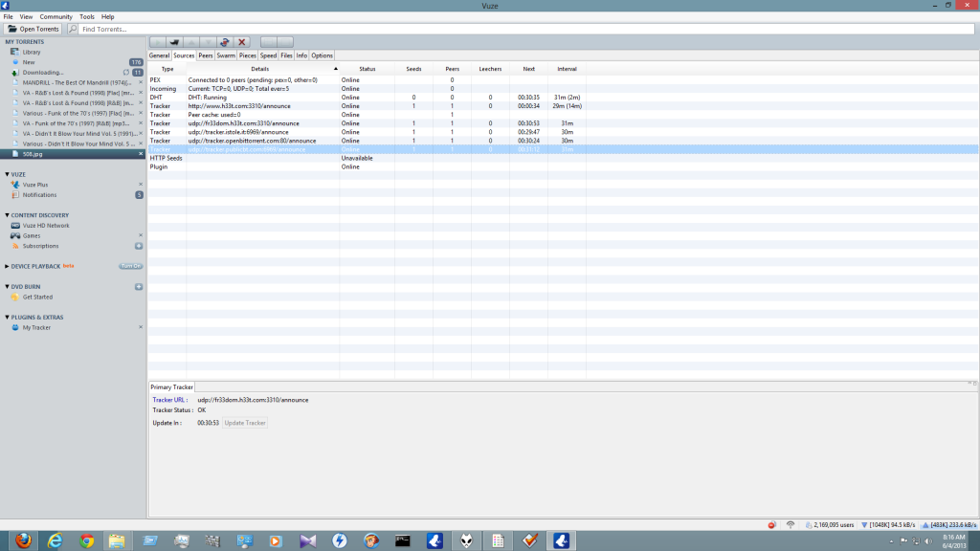Switch to the Peers tab
The image size is (980, 551).
[206, 55]
